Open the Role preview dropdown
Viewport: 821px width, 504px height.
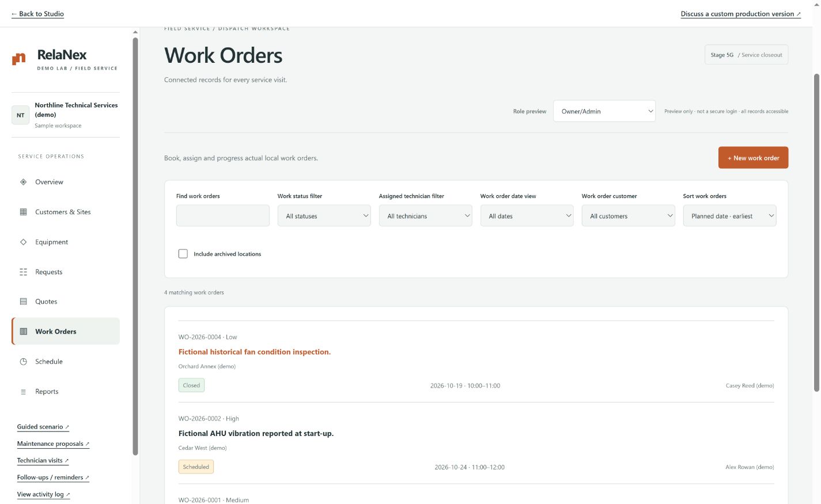tap(604, 111)
